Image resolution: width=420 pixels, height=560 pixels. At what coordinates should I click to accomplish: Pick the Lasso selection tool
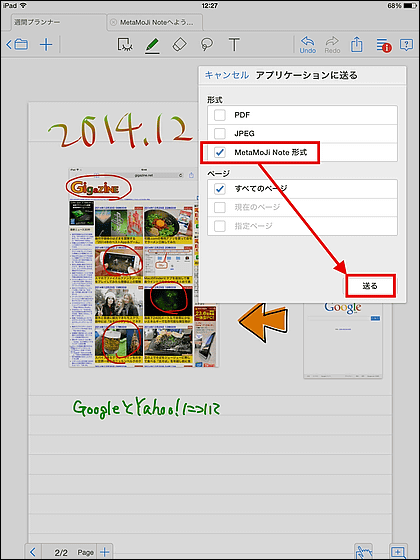pyautogui.click(x=207, y=45)
